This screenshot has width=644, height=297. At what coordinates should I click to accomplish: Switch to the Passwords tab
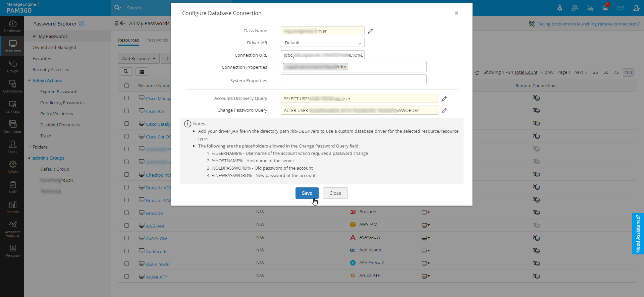pos(157,40)
